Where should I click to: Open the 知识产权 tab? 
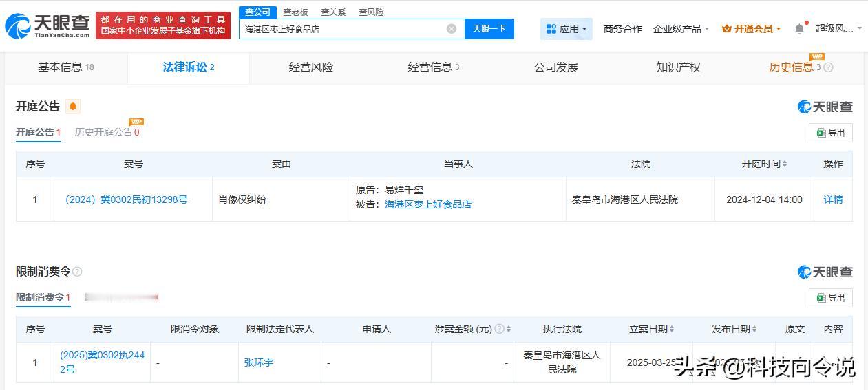678,67
